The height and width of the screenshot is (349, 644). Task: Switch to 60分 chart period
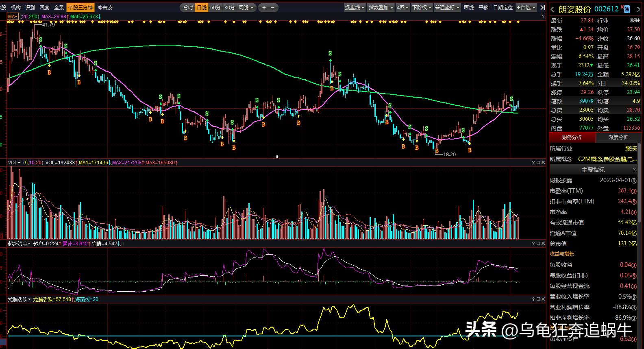click(x=215, y=7)
